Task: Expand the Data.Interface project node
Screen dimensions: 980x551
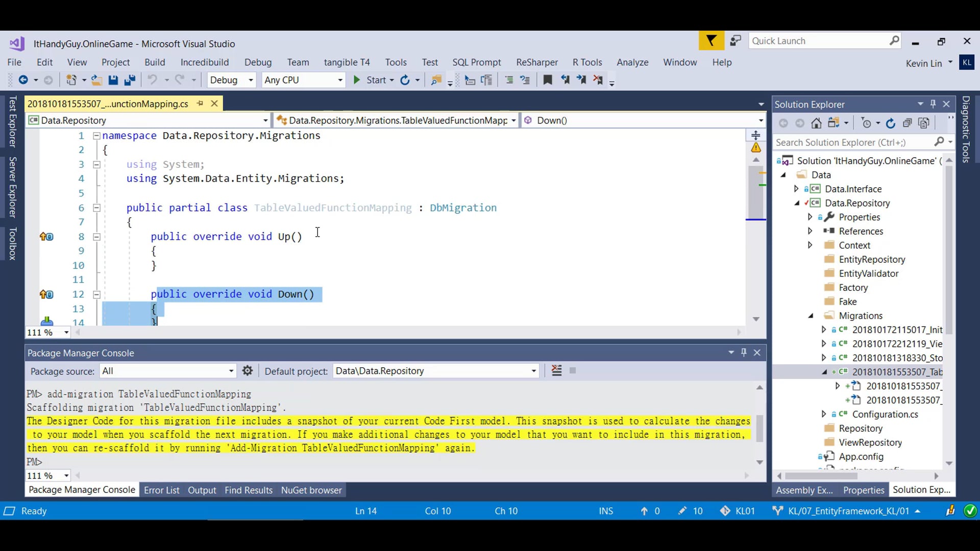Action: [797, 189]
